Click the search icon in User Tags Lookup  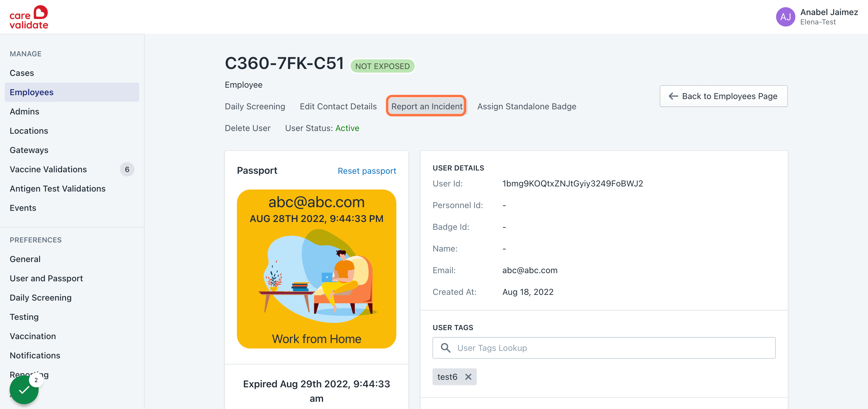coord(445,348)
